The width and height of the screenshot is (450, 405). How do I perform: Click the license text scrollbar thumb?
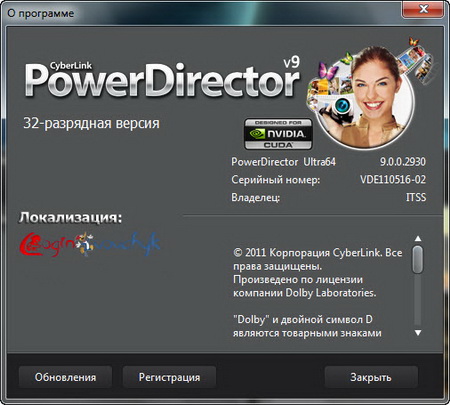pyautogui.click(x=418, y=259)
